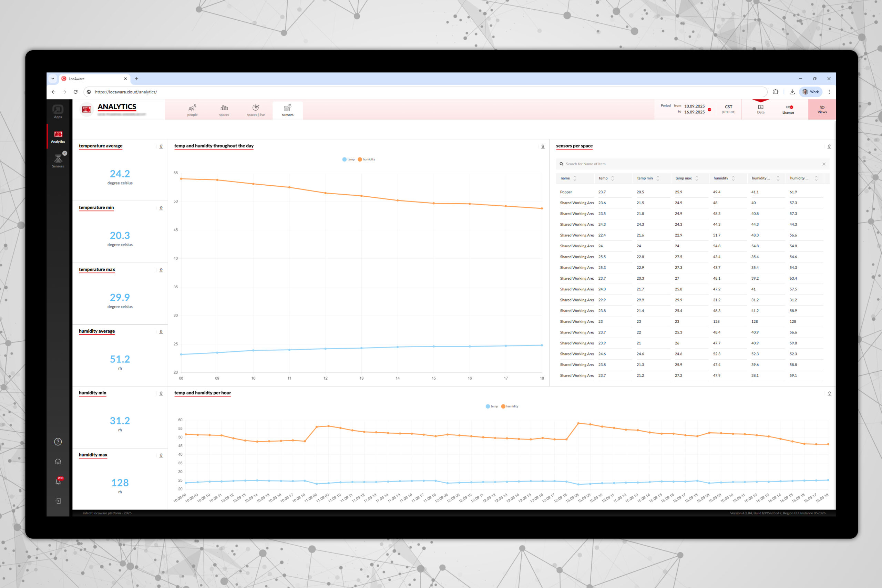Switch to the people tab
The height and width of the screenshot is (588, 882).
pos(192,110)
